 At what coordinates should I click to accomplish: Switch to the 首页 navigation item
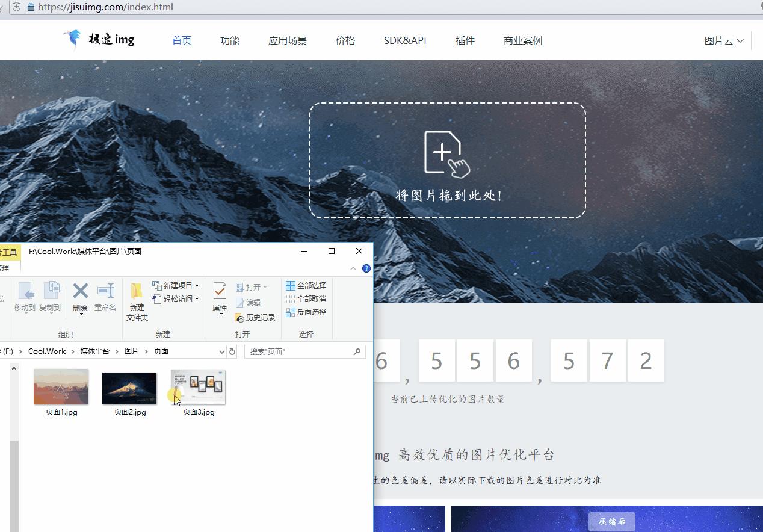tap(181, 40)
